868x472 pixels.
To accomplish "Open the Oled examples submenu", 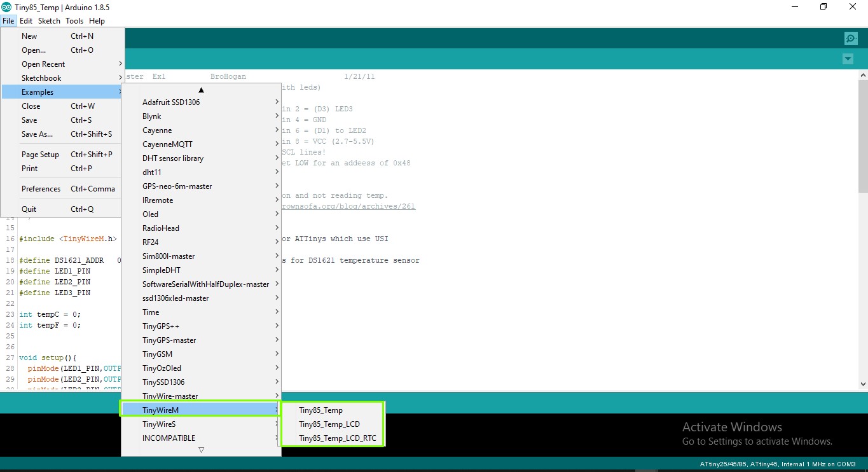I will pos(201,214).
